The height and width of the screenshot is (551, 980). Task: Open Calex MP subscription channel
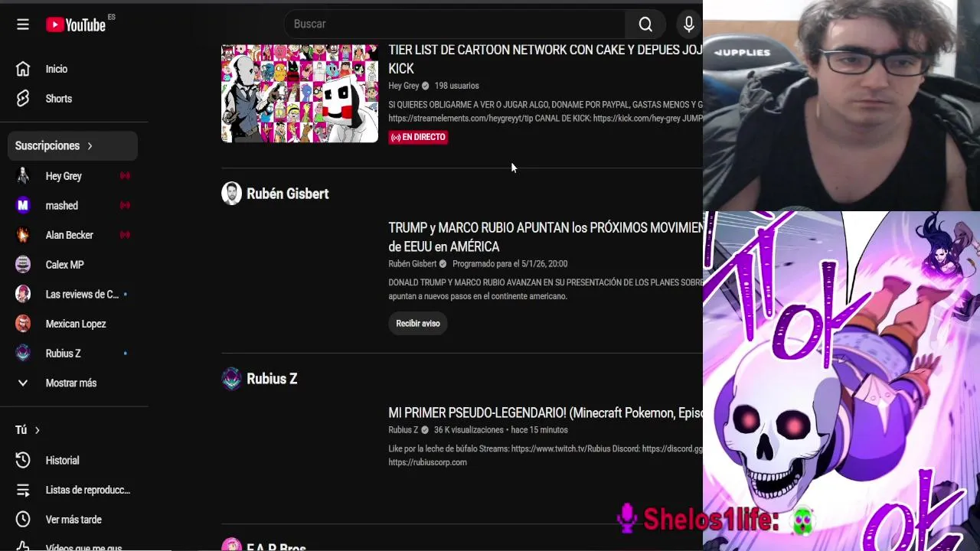pos(73,265)
